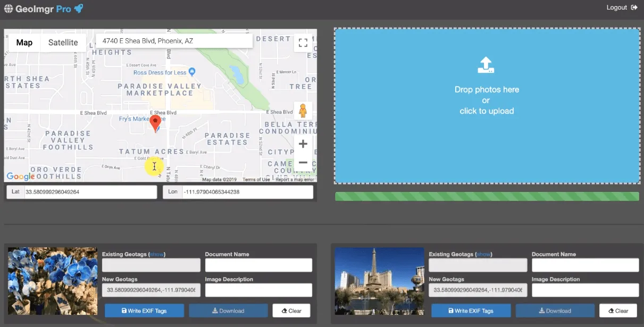Screen dimensions: 644x327
Task: Click the upload icon in drop zone
Action: [486, 65]
